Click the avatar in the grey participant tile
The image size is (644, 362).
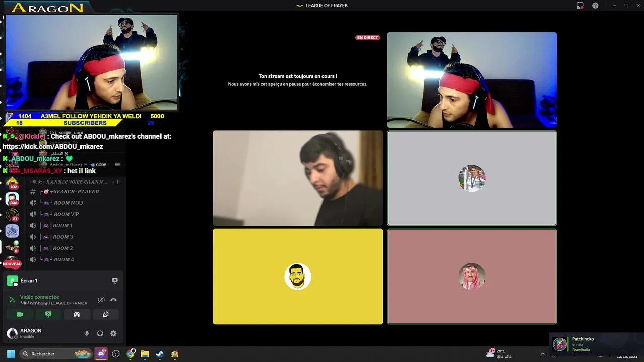pos(472,178)
